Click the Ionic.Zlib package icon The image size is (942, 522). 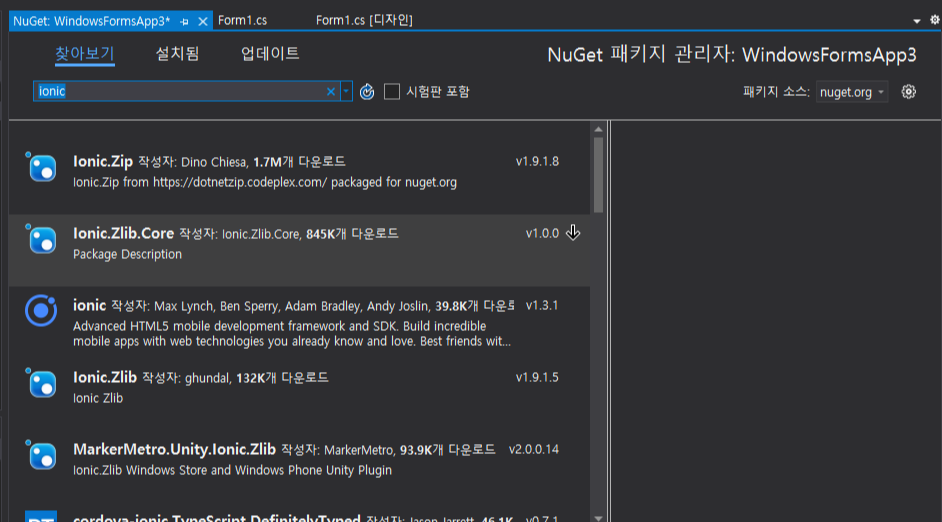tap(42, 383)
